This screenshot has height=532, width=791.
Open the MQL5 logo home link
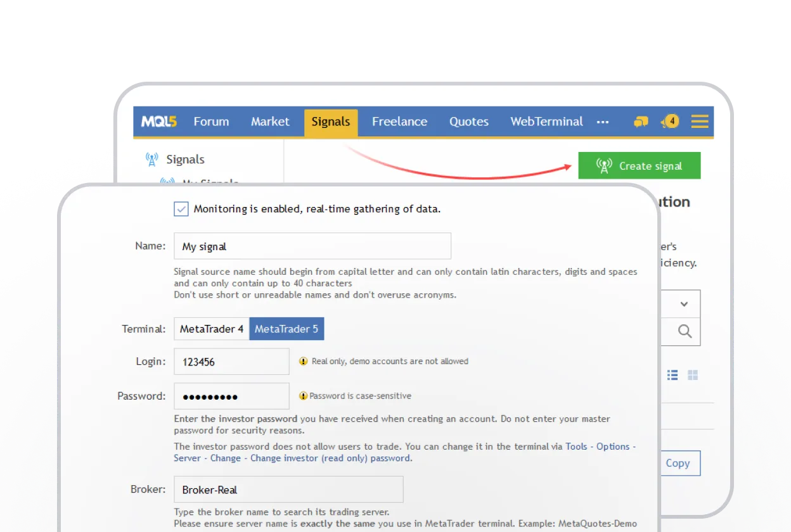pyautogui.click(x=158, y=122)
